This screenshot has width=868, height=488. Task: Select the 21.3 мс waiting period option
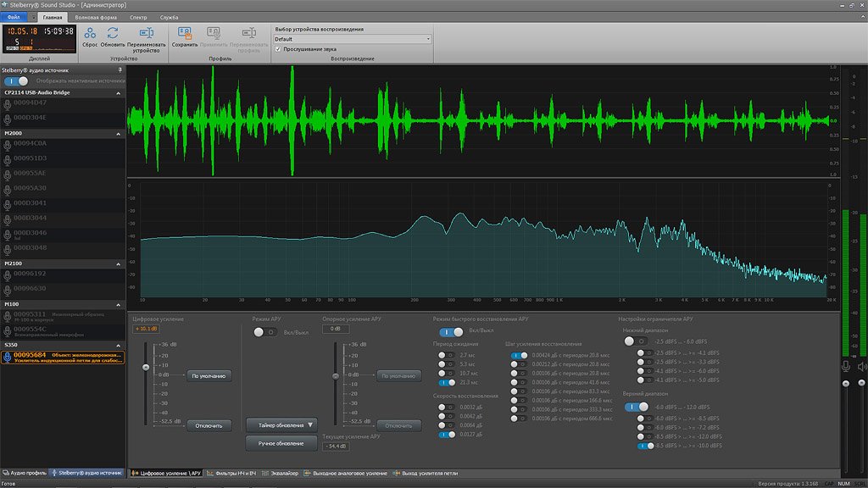[x=446, y=382]
